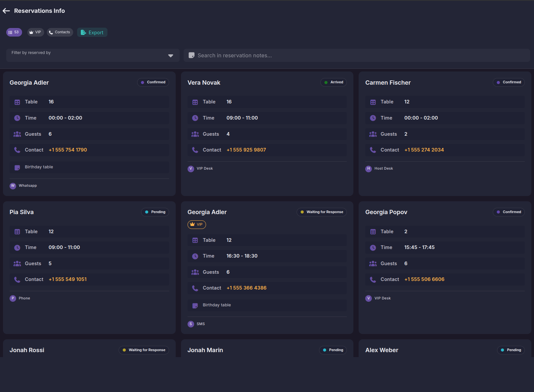The height and width of the screenshot is (392, 534).
Task: Expand the Waiting for Response status on Jonah Rossi
Action: tap(144, 350)
